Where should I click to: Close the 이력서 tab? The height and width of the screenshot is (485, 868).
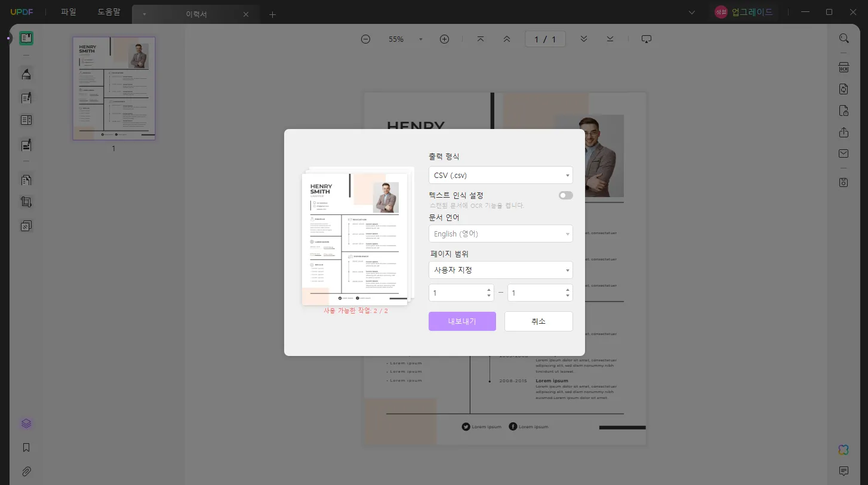pos(246,14)
